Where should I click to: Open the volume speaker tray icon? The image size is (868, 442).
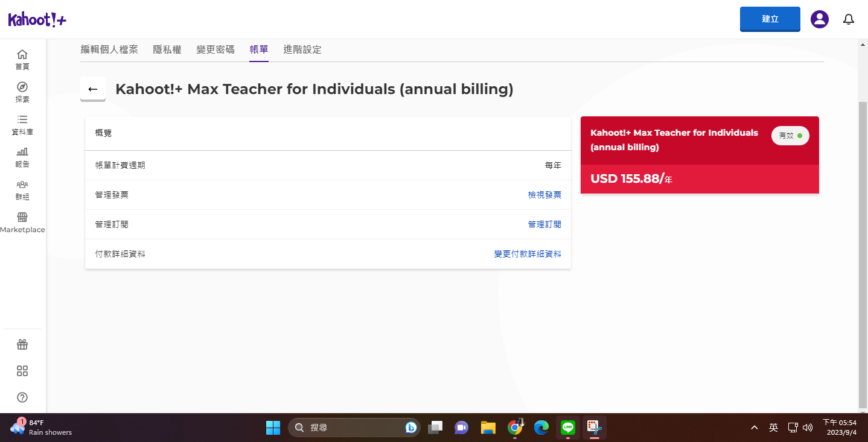[808, 428]
